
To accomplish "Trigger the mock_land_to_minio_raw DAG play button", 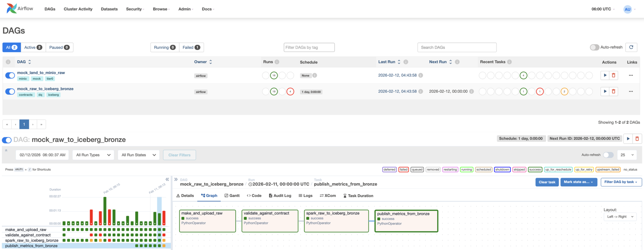I will 605,75.
